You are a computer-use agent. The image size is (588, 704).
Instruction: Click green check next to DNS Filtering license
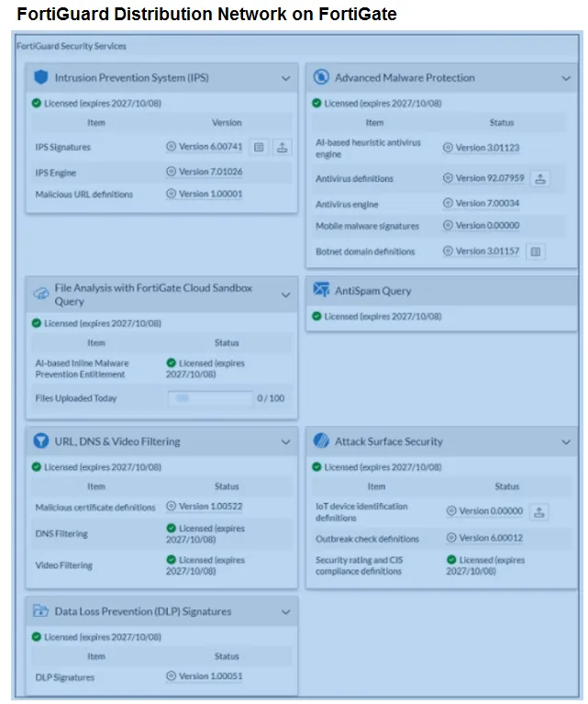[171, 528]
